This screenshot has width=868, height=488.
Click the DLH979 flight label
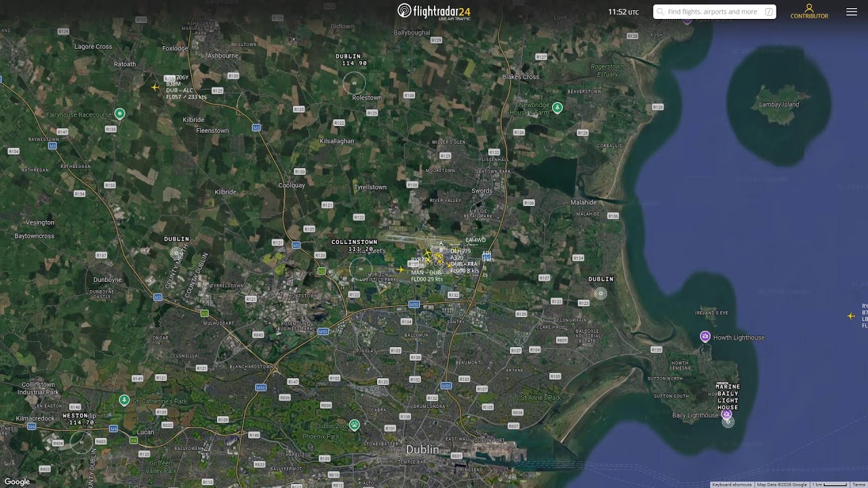pos(460,251)
